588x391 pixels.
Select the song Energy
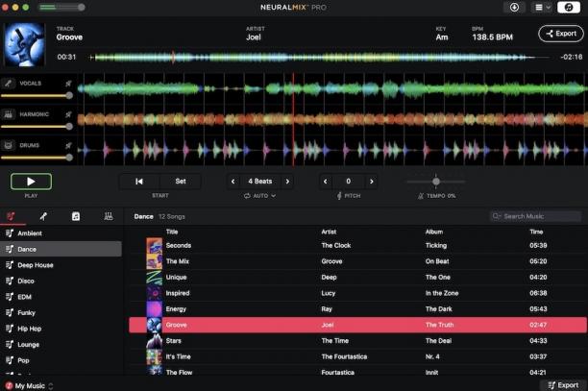[358, 309]
